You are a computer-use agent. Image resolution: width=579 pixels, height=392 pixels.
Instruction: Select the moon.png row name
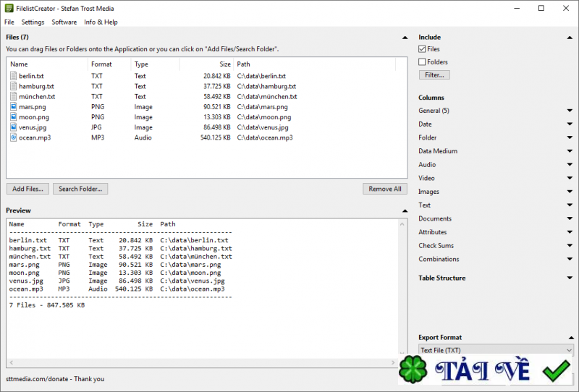pyautogui.click(x=34, y=117)
